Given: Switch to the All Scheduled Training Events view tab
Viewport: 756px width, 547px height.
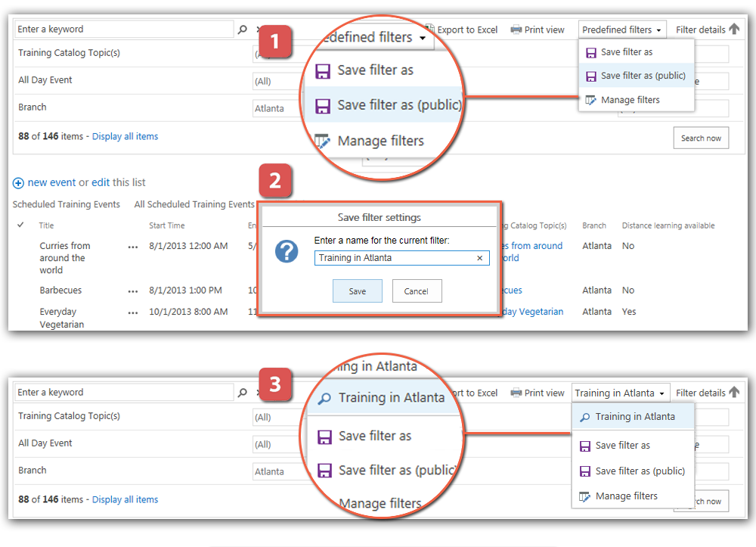Looking at the screenshot, I should click(194, 204).
